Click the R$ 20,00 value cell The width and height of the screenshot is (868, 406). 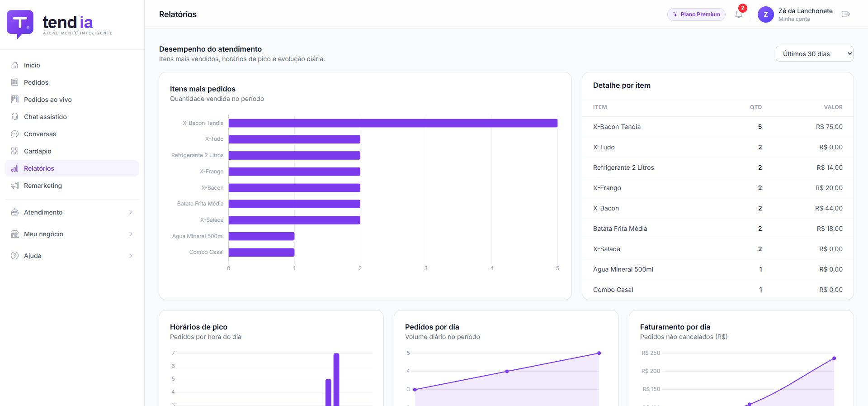pyautogui.click(x=829, y=188)
